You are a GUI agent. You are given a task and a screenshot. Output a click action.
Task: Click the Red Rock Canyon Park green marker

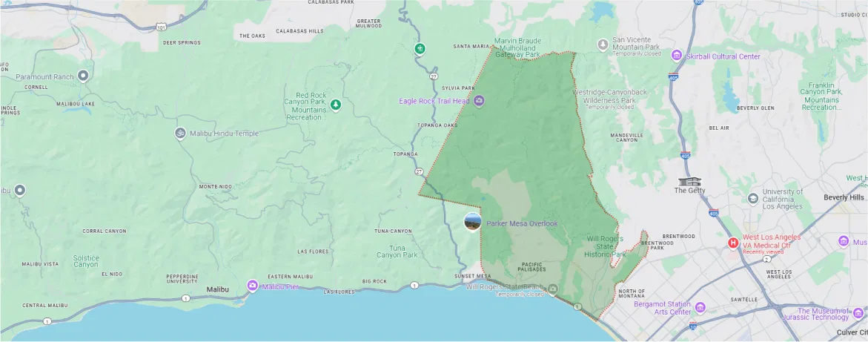click(x=335, y=105)
